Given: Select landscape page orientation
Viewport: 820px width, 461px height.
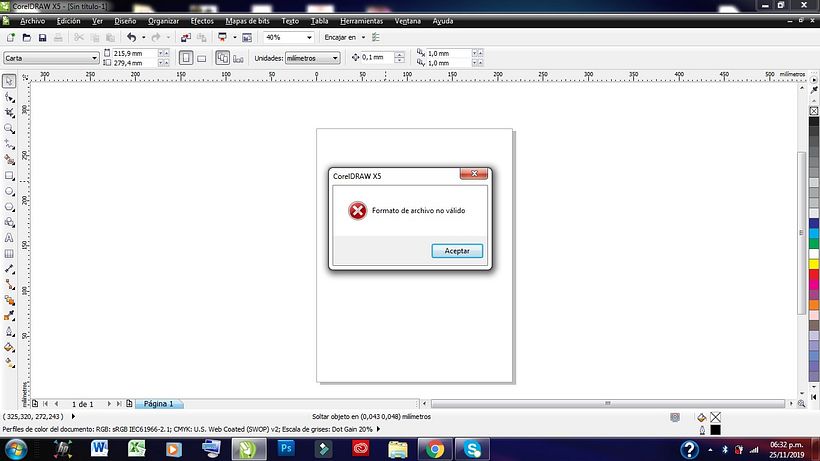Looking at the screenshot, I should click(x=201, y=59).
